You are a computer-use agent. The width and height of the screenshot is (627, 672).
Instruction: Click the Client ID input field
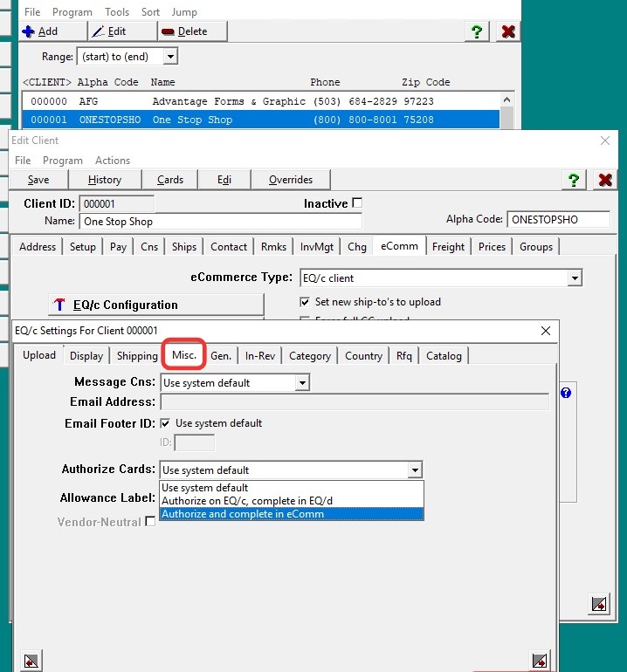[x=117, y=203]
